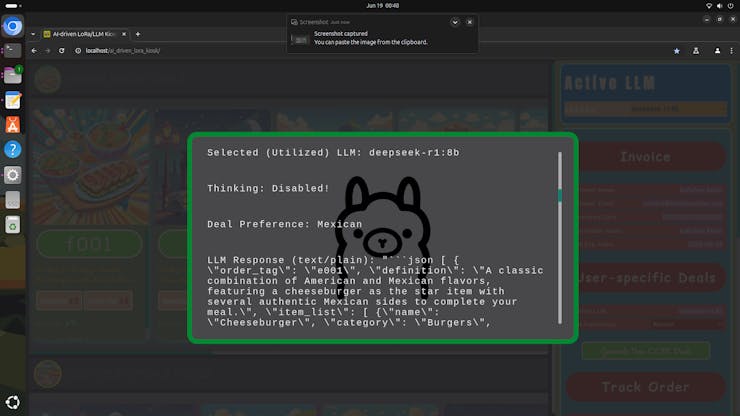Go forward in Chrome
The width and height of the screenshot is (740, 416).
(x=48, y=51)
